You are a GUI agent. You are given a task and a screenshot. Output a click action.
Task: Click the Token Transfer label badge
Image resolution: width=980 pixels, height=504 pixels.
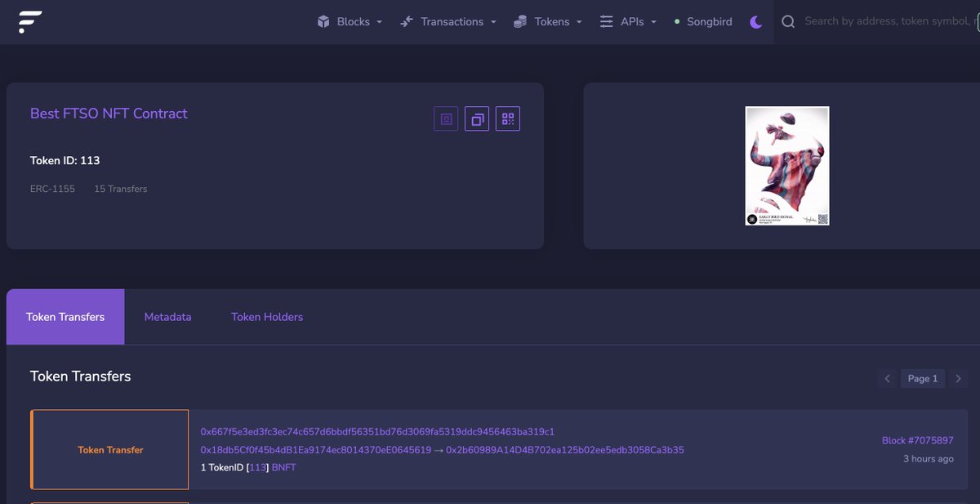coord(110,450)
